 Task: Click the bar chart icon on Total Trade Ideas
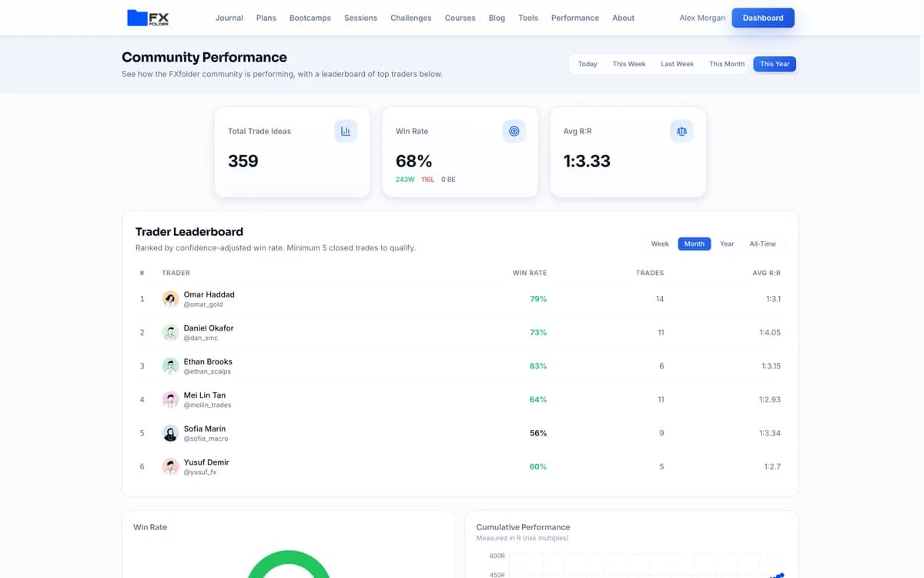click(346, 131)
